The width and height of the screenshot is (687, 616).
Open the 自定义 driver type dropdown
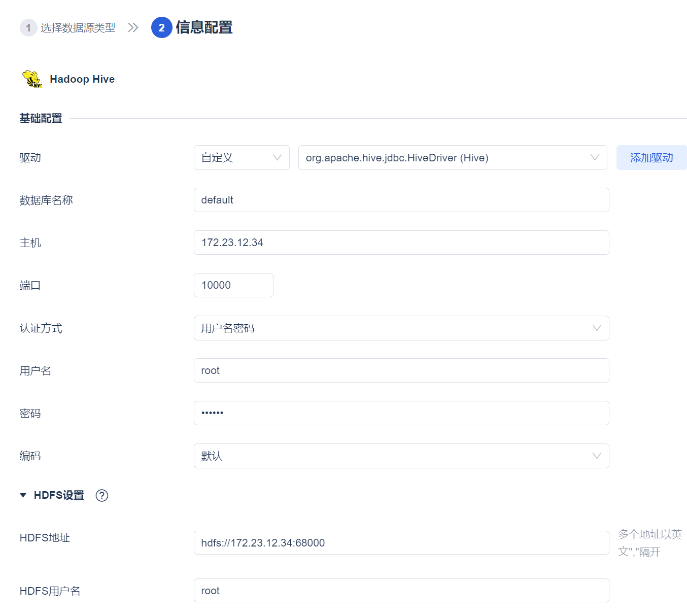tap(242, 158)
